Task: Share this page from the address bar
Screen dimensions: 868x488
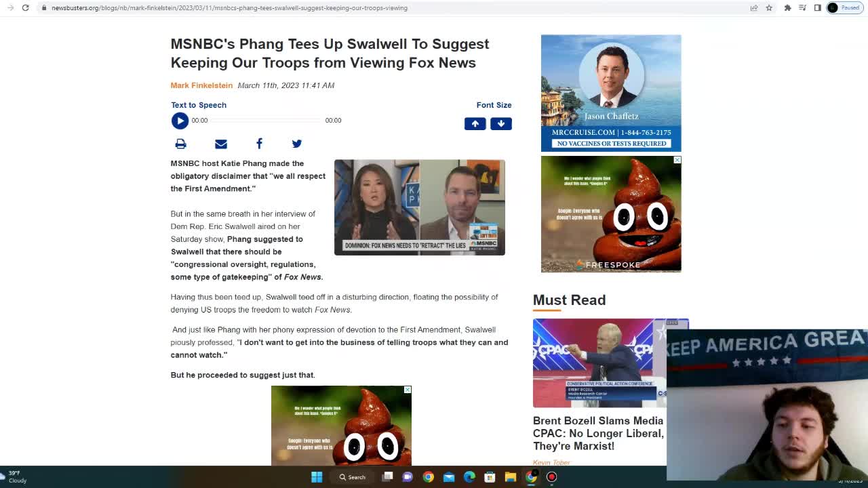Action: (x=753, y=7)
